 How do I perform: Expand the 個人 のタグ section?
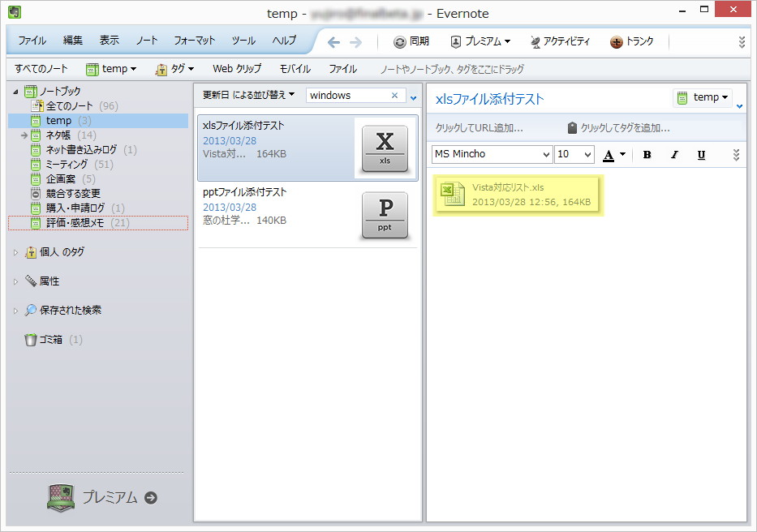point(14,252)
